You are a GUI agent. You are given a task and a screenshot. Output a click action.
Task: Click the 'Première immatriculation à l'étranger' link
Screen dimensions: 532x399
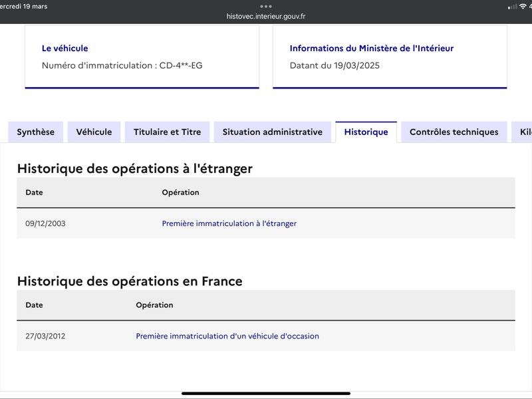coord(229,223)
